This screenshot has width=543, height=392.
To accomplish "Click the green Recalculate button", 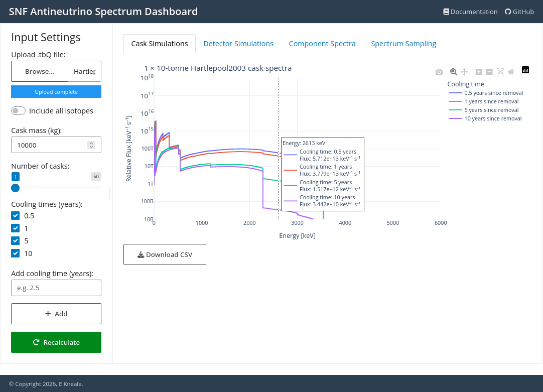I will click(x=56, y=342).
